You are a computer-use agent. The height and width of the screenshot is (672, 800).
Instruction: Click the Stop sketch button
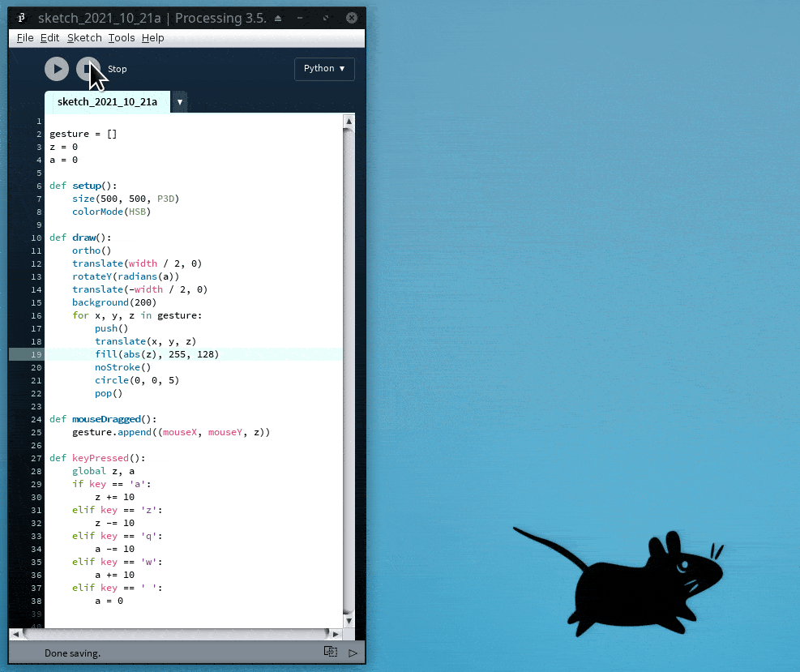(x=88, y=69)
